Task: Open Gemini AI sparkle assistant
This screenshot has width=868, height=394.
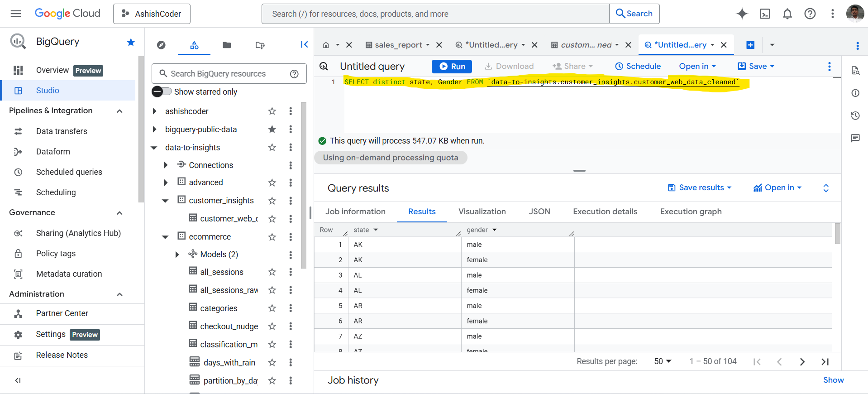Action: (742, 14)
